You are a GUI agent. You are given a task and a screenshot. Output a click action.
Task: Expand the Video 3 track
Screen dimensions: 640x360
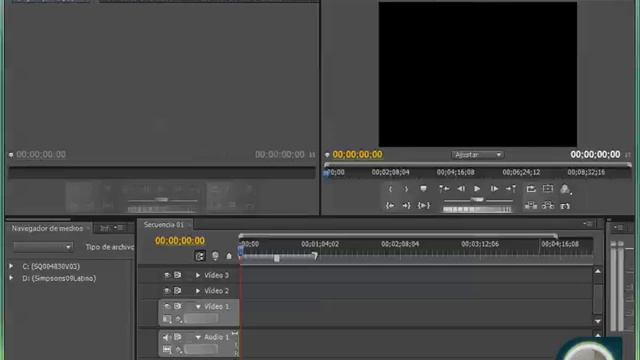[198, 276]
